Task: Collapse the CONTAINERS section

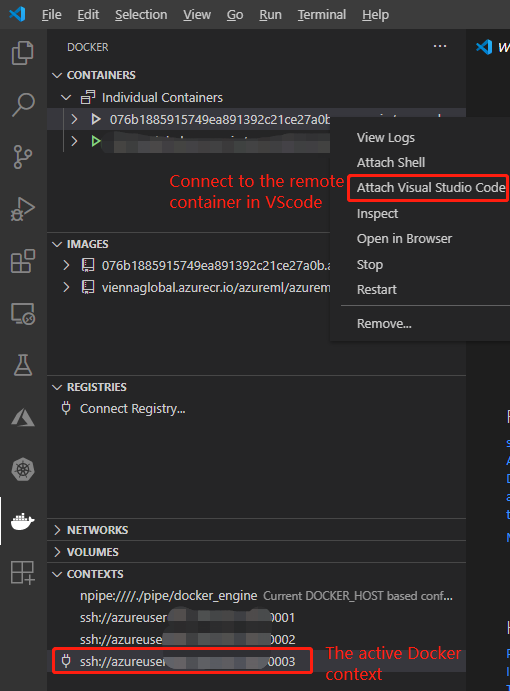Action: (x=57, y=75)
